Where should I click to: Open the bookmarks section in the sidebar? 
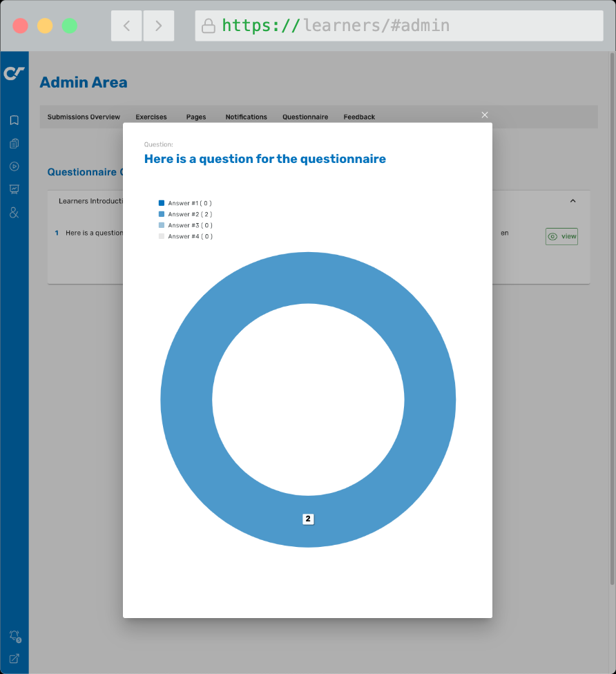pos(14,119)
